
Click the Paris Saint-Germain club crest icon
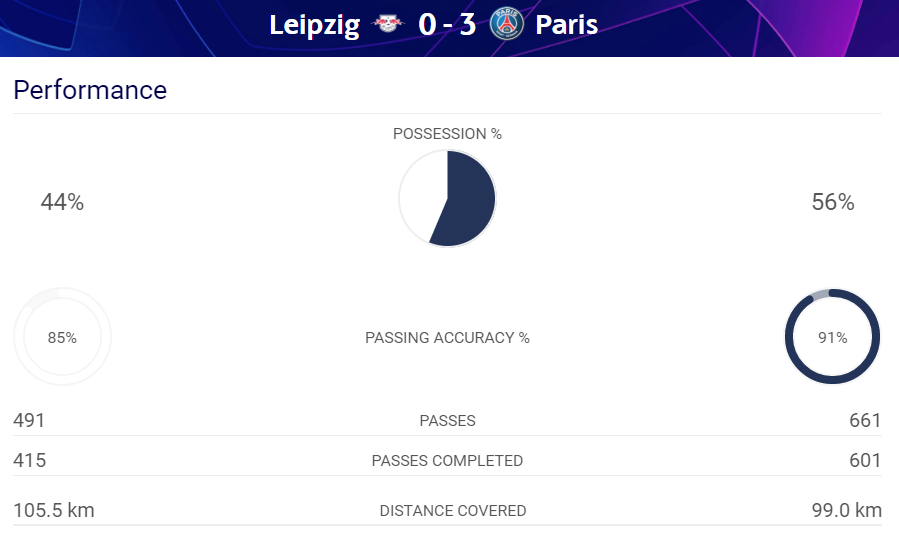(x=507, y=24)
